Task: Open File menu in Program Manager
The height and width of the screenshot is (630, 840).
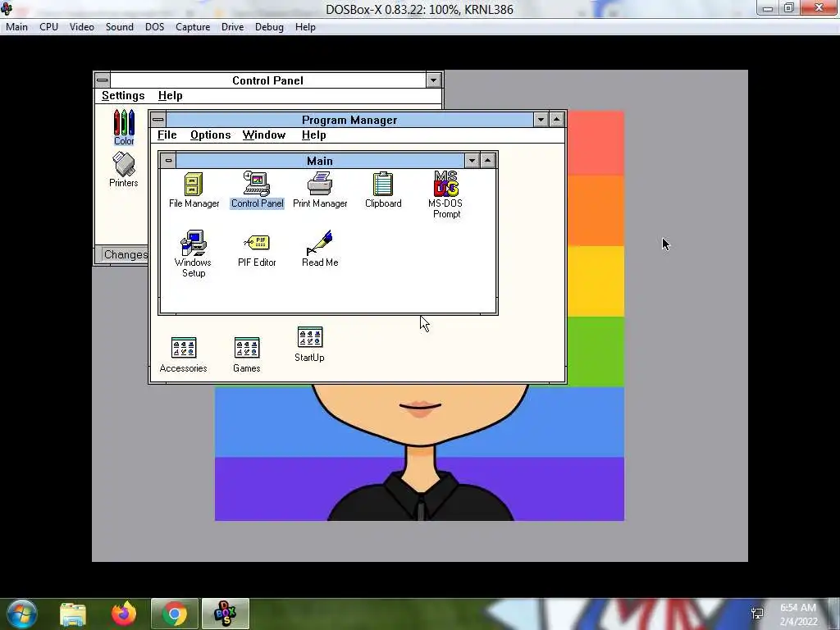Action: pyautogui.click(x=167, y=135)
